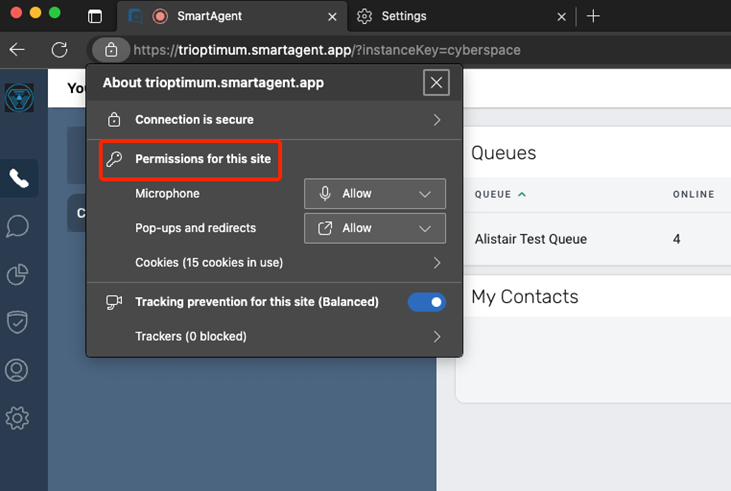
Task: Open the chat bubble icon in sidebar
Action: pyautogui.click(x=18, y=226)
